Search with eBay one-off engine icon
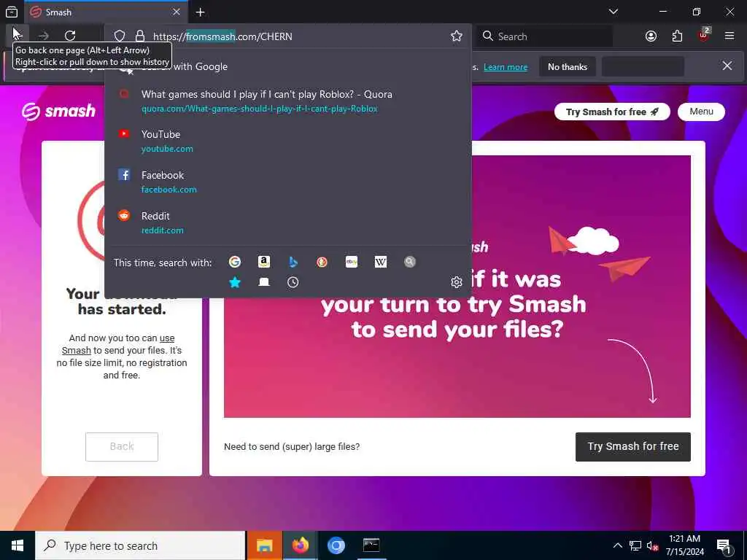 pos(352,262)
